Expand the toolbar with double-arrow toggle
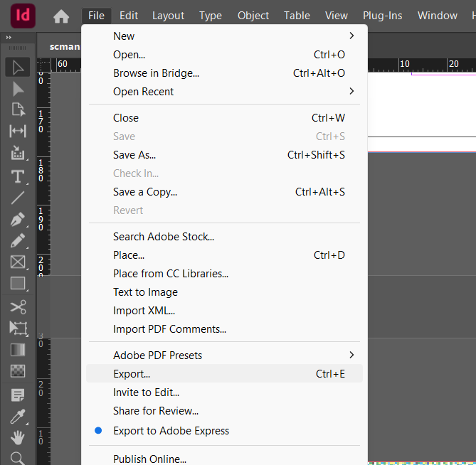 [x=9, y=37]
